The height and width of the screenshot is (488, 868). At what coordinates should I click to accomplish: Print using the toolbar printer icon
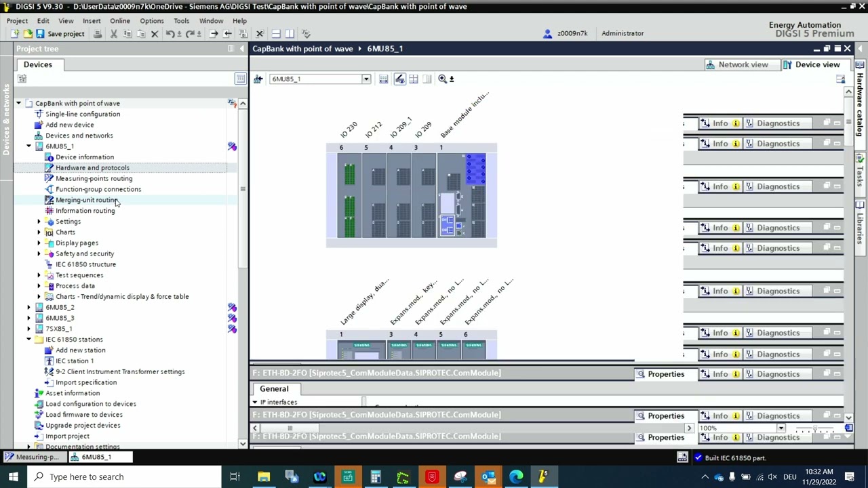(x=97, y=33)
